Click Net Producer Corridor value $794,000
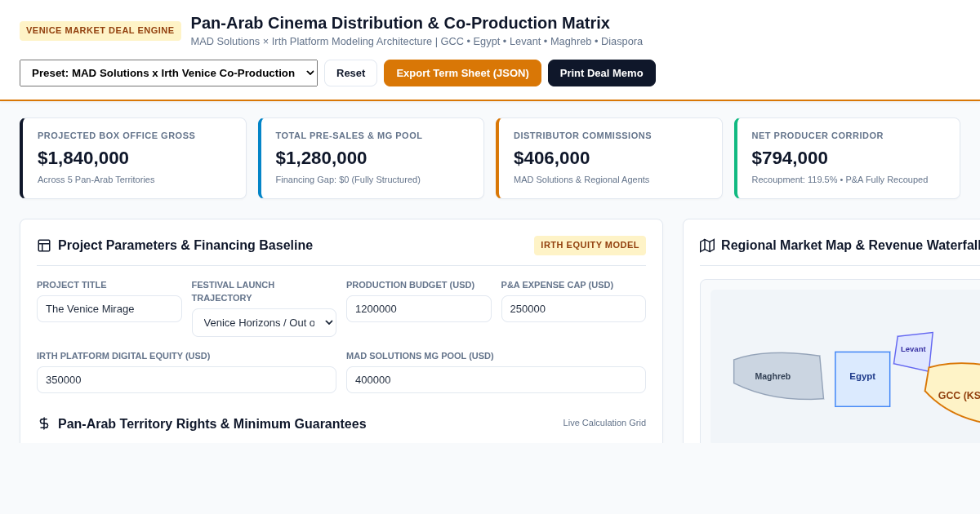Image resolution: width=980 pixels, height=514 pixels. [790, 158]
